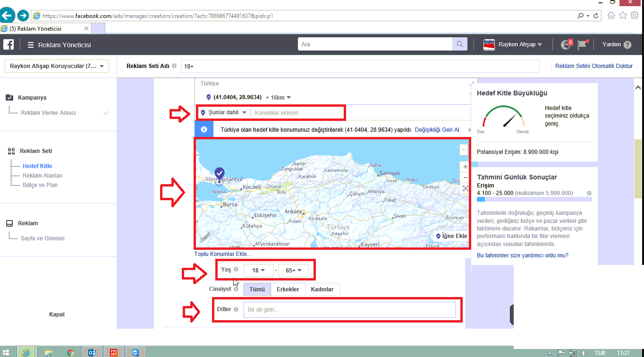This screenshot has height=357, width=644.
Task: Zoom in on the map with plus
Action: (465, 167)
